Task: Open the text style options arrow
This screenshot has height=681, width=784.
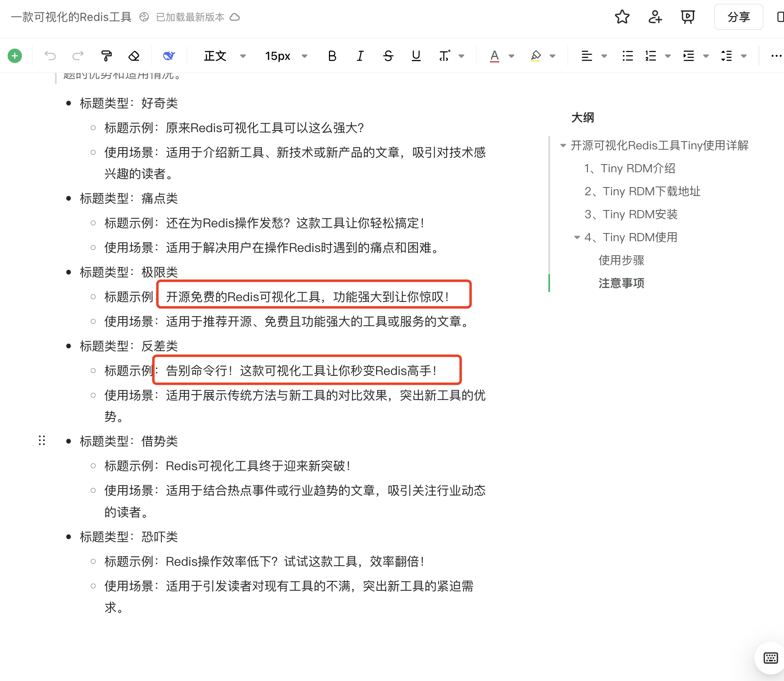Action: point(462,56)
